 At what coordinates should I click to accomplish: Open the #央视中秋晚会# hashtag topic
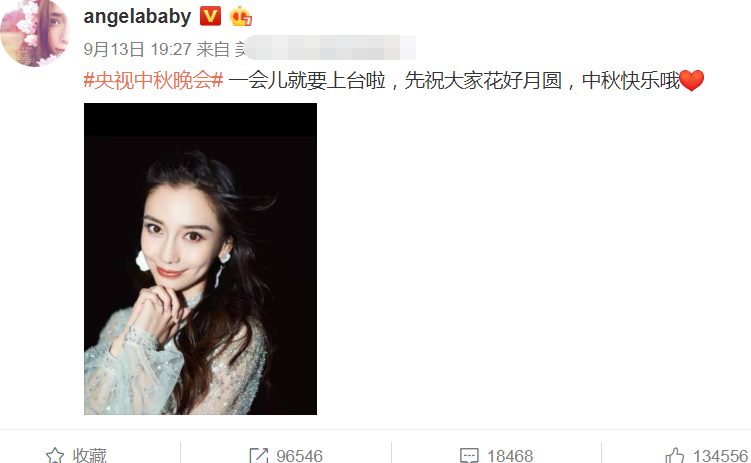[153, 80]
